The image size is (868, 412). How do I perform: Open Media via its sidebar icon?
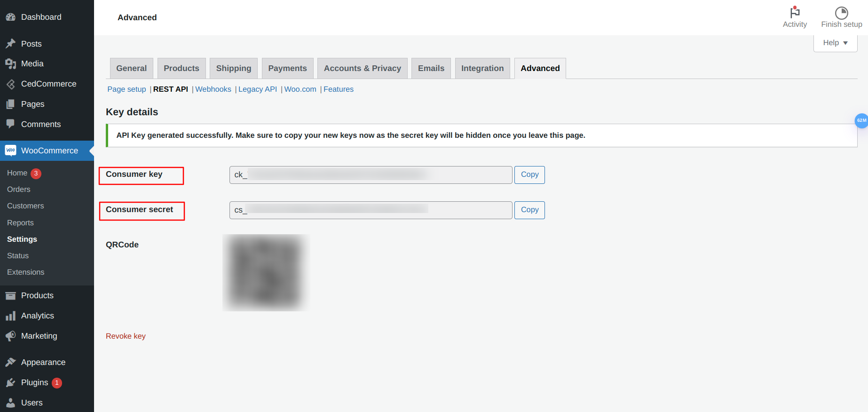pyautogui.click(x=10, y=63)
